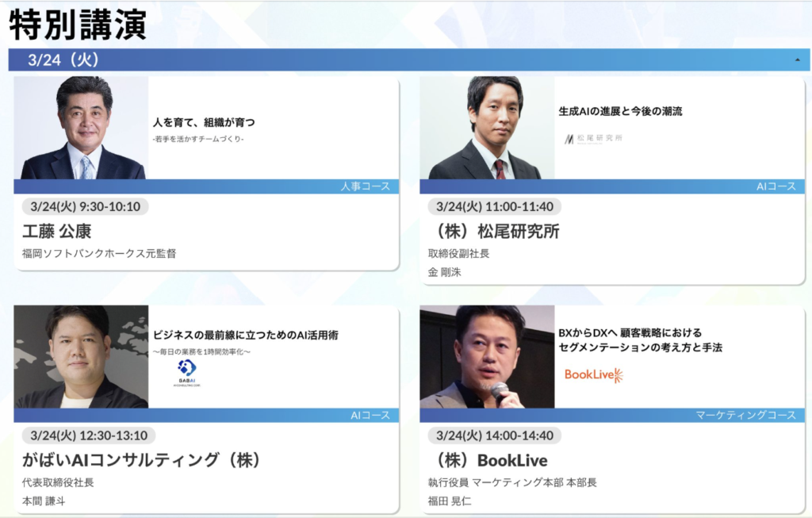Image resolution: width=812 pixels, height=518 pixels.
Task: Click the 3/24（火） date header bar
Action: click(396, 60)
